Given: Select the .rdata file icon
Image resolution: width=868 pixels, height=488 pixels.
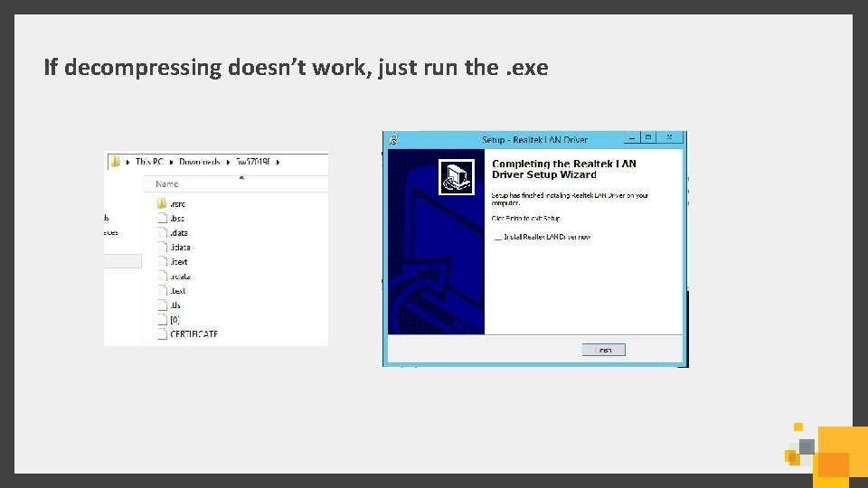Looking at the screenshot, I should [162, 277].
